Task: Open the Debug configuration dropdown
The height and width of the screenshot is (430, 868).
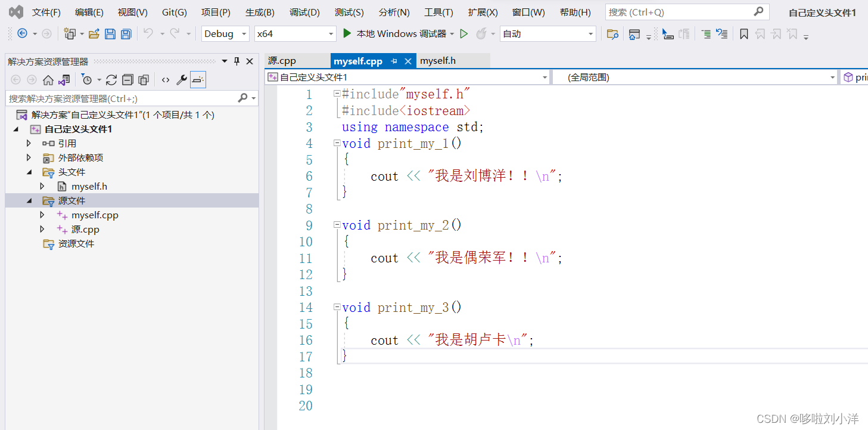Action: pos(225,34)
